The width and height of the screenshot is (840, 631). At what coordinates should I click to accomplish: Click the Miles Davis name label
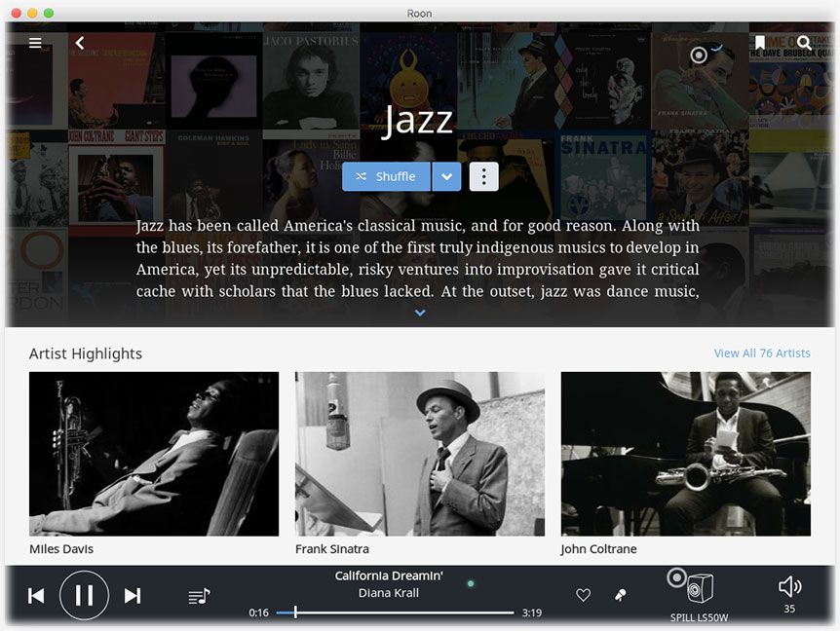(x=61, y=549)
